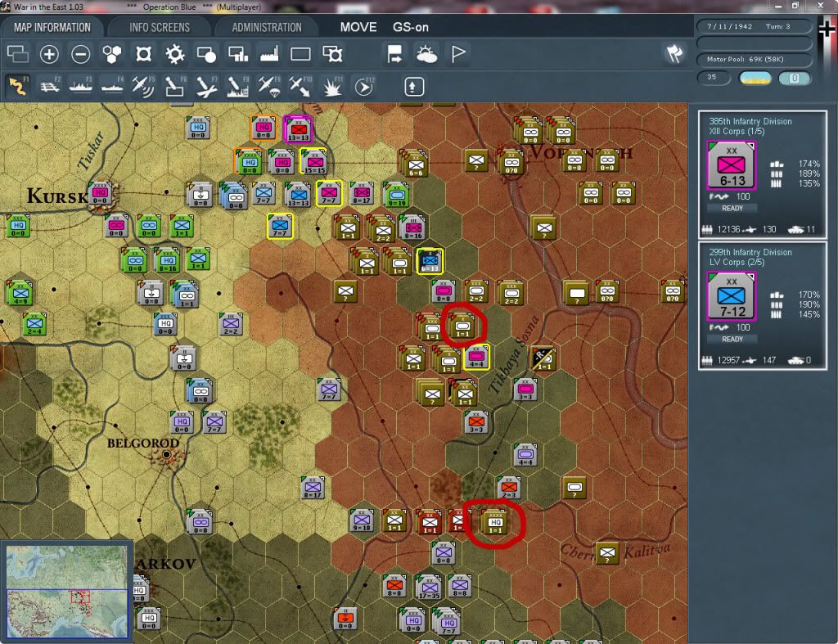The image size is (838, 644).
Task: Select the orange 2=3 unit counter
Action: (x=508, y=487)
